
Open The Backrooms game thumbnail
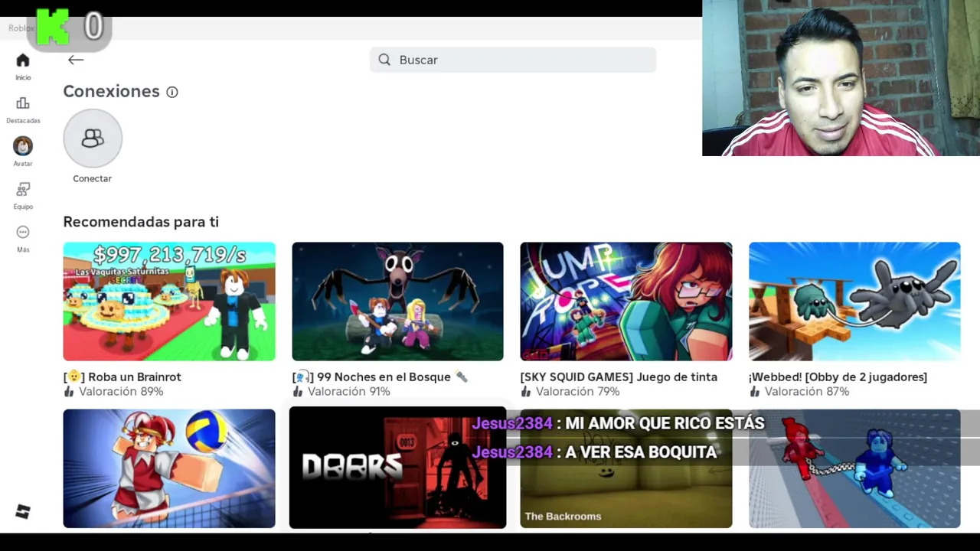point(626,468)
